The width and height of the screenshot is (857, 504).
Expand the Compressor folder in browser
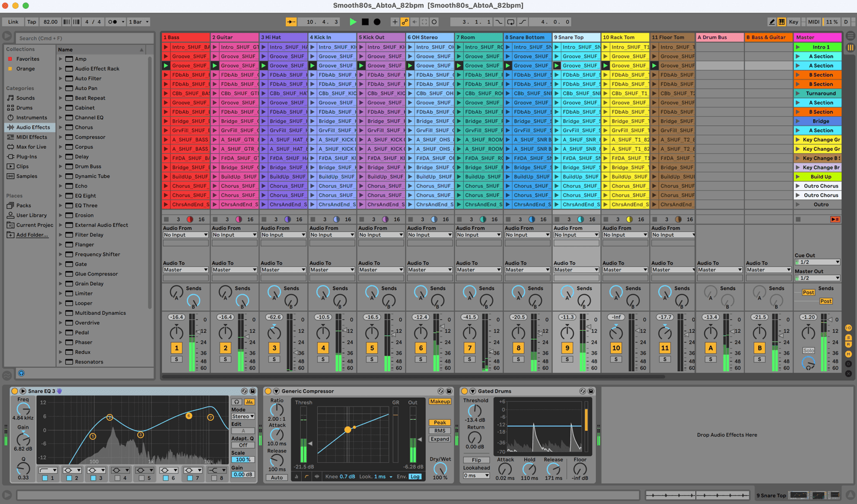60,137
